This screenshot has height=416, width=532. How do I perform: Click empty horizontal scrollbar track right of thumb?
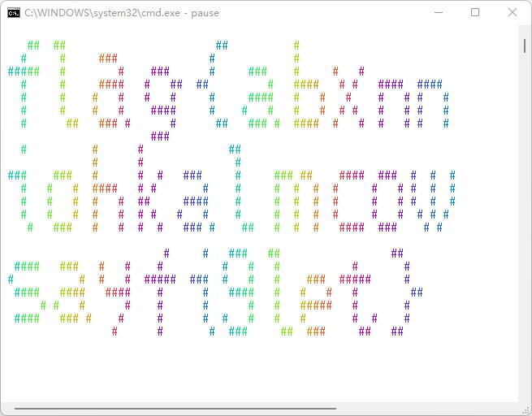tap(422, 409)
